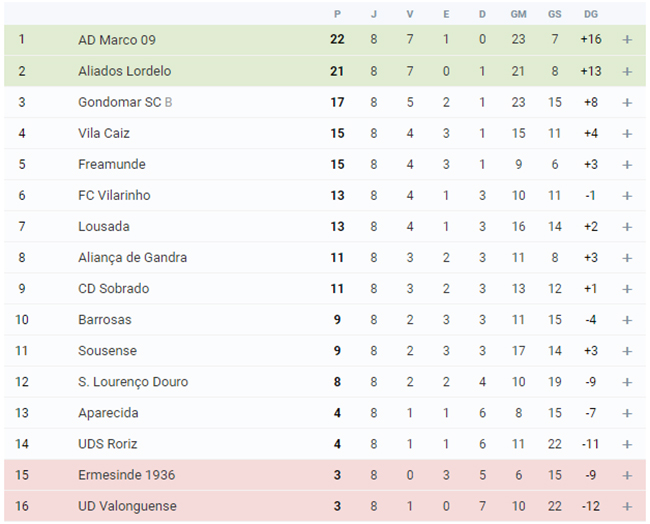The height and width of the screenshot is (524, 650).
Task: Open the CD Sobrado team link
Action: click(x=114, y=289)
